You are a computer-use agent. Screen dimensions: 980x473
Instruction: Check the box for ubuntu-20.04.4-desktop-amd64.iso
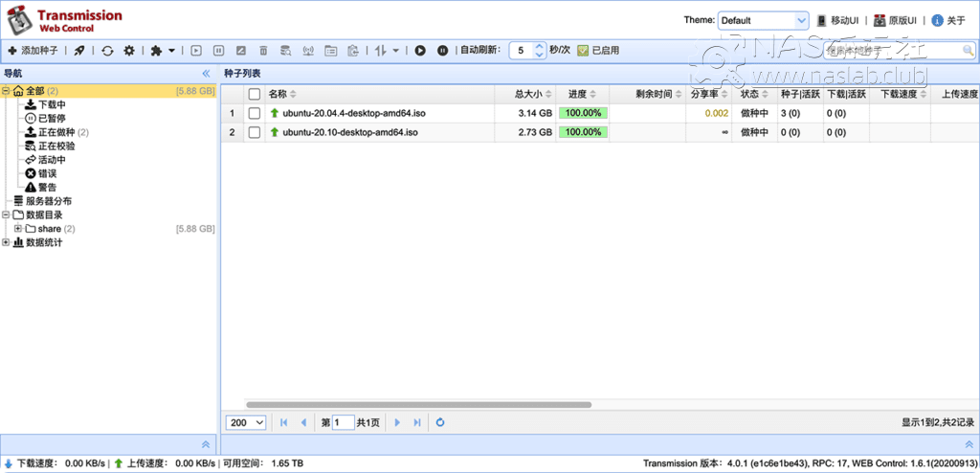click(x=255, y=113)
